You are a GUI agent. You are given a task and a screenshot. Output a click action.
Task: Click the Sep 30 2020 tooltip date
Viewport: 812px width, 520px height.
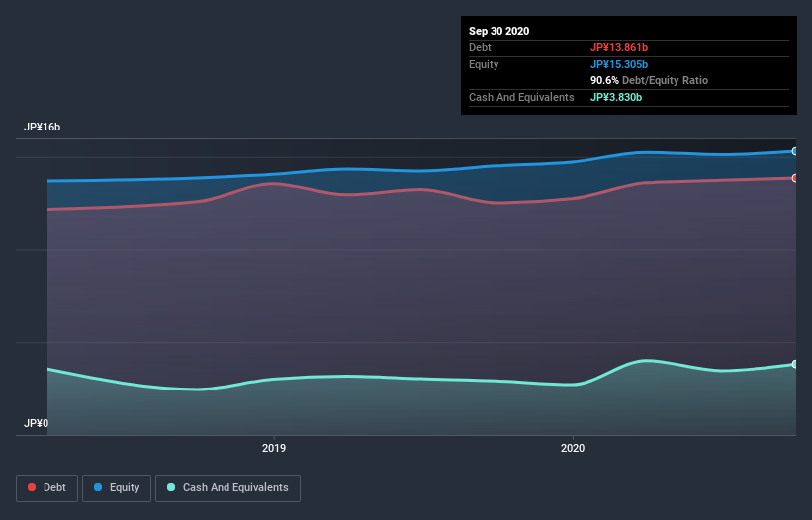[498, 31]
